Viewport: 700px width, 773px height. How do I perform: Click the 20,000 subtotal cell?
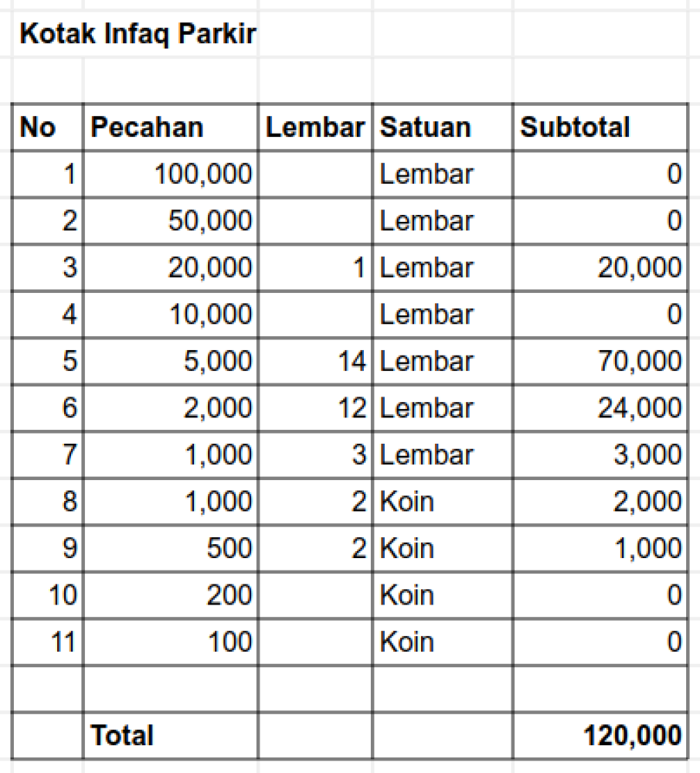[x=600, y=268]
